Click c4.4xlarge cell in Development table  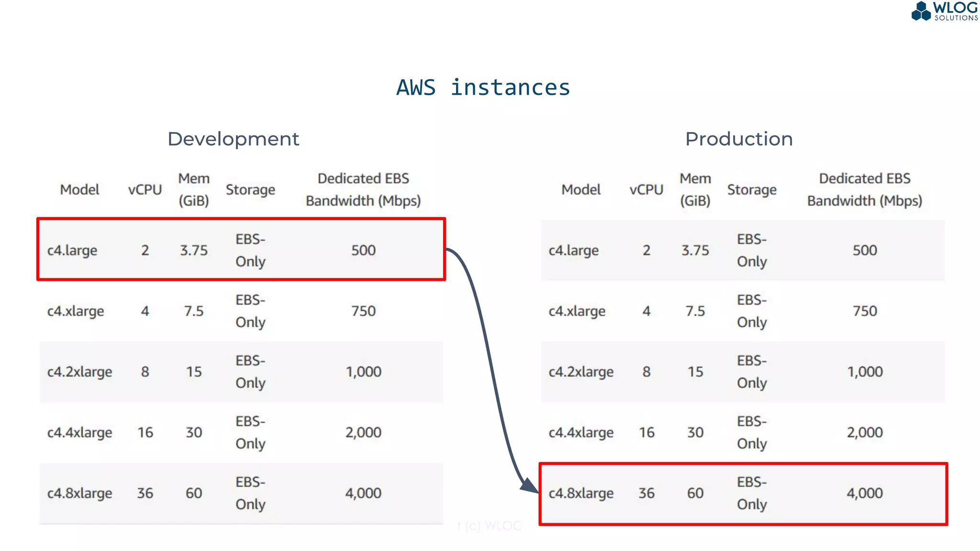pos(79,433)
